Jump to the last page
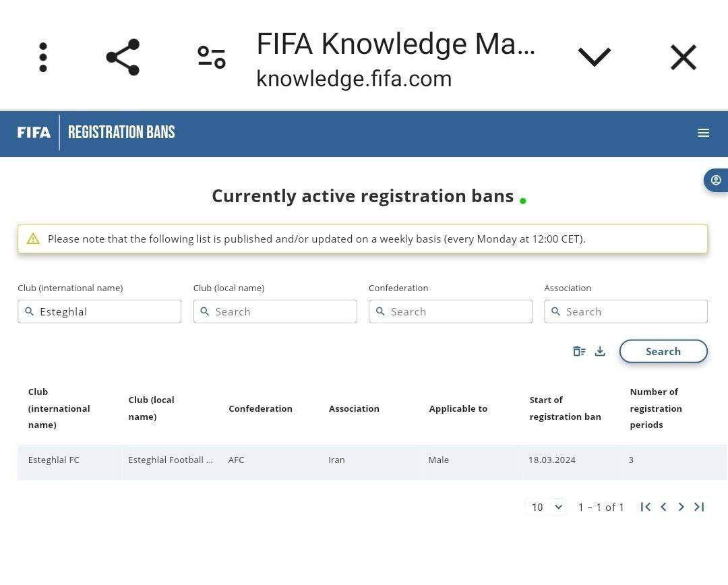This screenshot has height=585, width=728. pyautogui.click(x=699, y=507)
